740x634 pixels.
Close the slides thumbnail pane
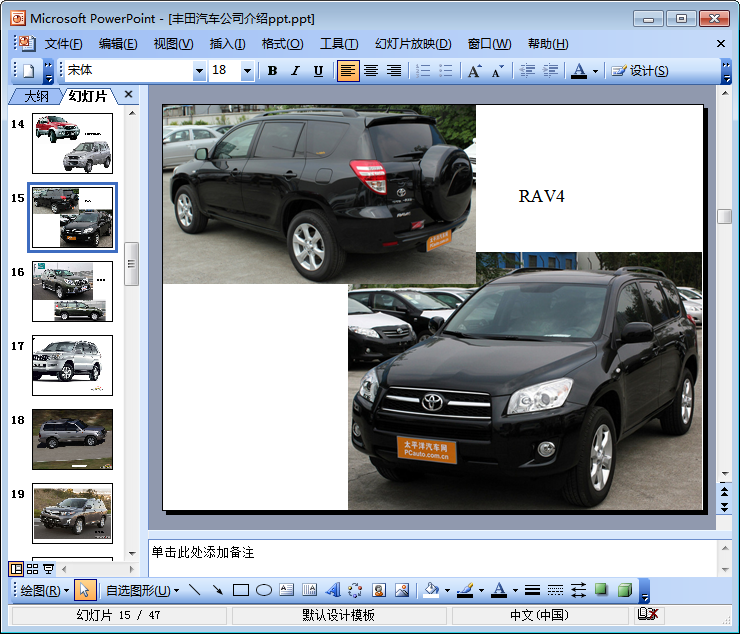[x=128, y=94]
